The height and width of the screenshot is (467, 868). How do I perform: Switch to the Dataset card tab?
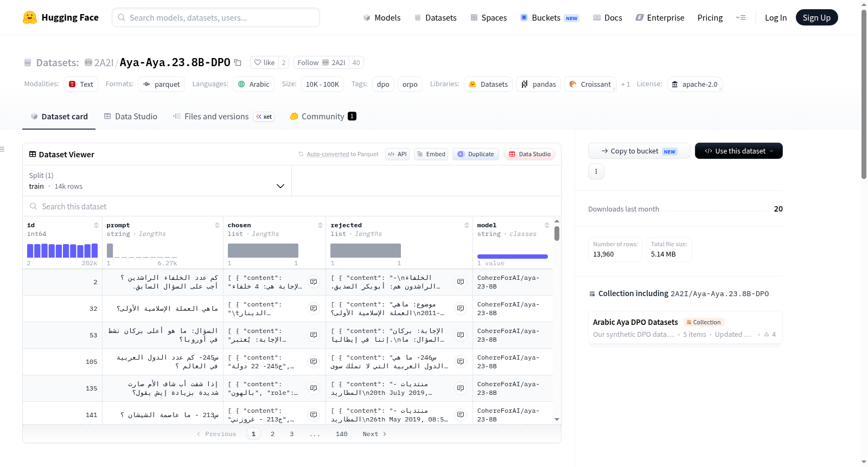[x=59, y=116]
